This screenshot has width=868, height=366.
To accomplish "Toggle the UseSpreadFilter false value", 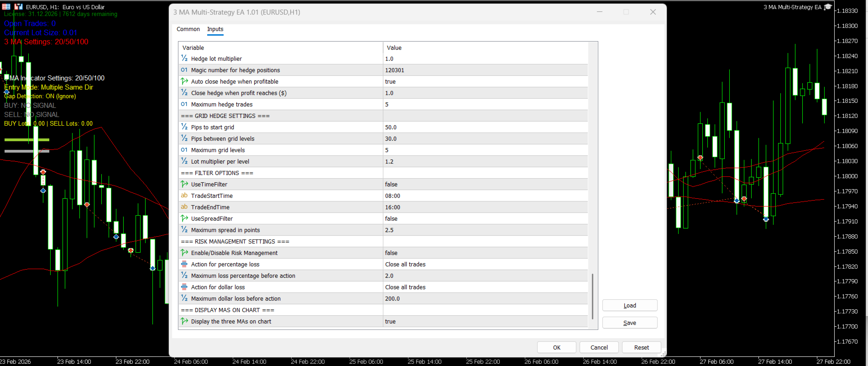I will click(x=486, y=218).
